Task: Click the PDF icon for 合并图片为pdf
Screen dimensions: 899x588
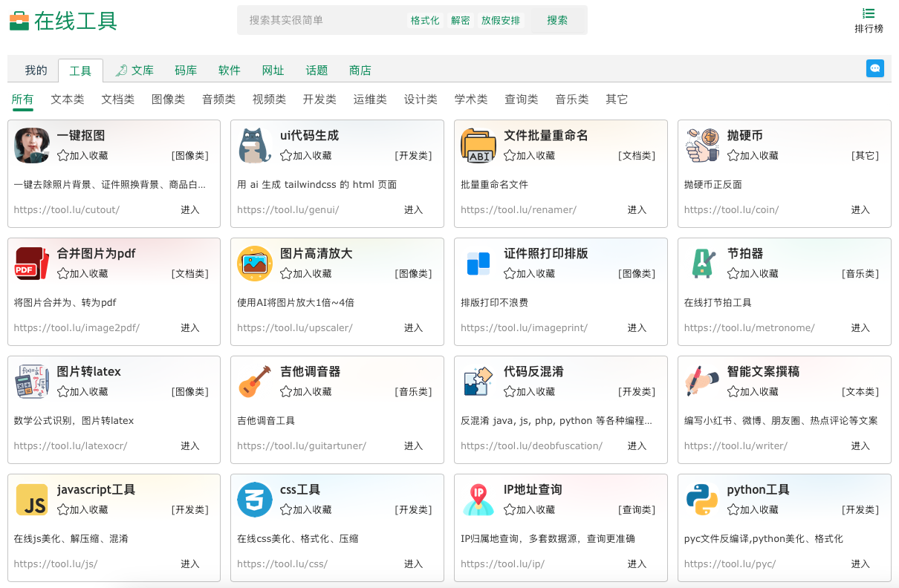Action: 31,264
